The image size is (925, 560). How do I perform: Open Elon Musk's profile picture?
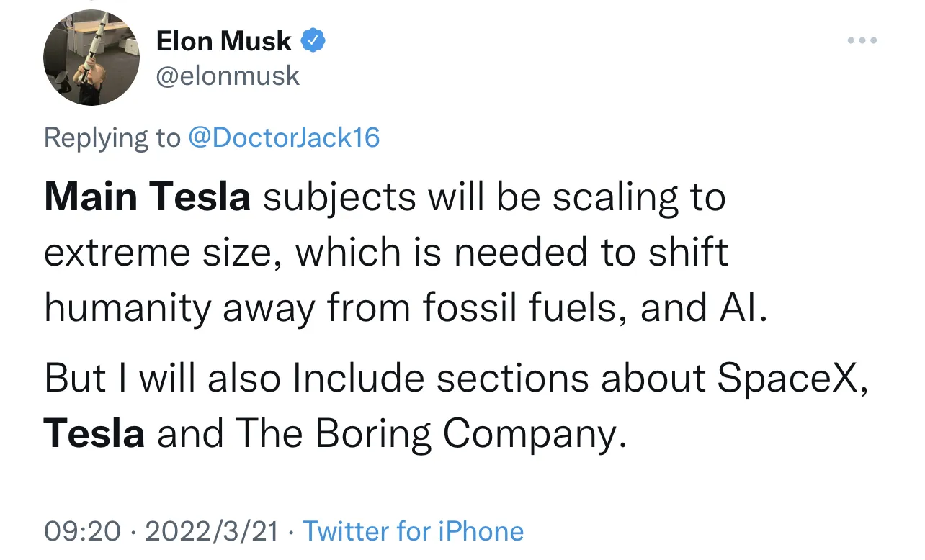point(91,58)
